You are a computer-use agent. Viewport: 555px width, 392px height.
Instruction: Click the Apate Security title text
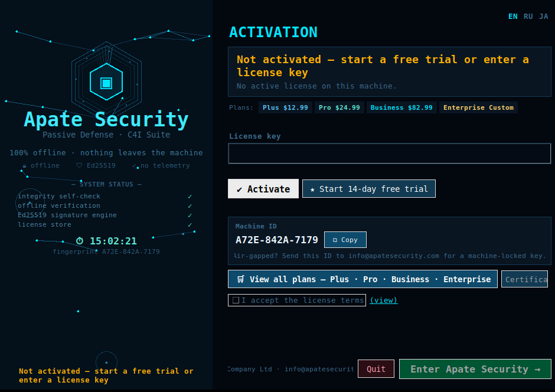click(106, 119)
